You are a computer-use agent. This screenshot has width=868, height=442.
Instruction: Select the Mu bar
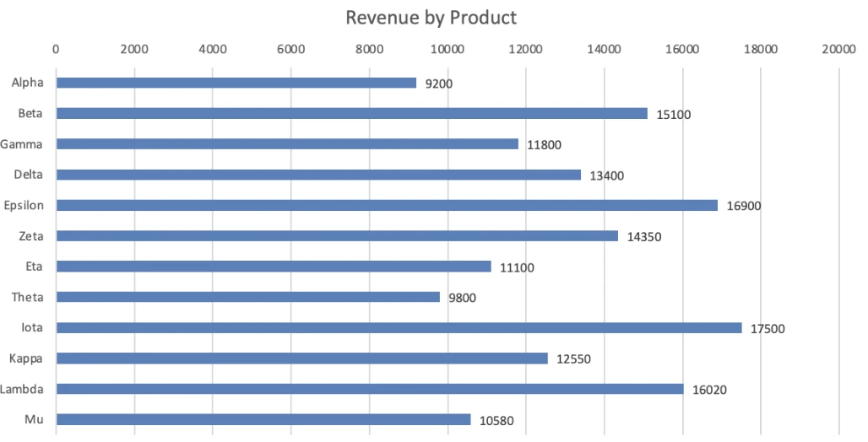[263, 420]
